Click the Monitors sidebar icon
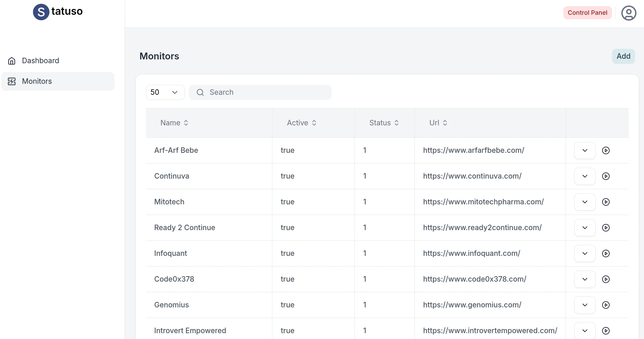The width and height of the screenshot is (644, 339). click(12, 81)
